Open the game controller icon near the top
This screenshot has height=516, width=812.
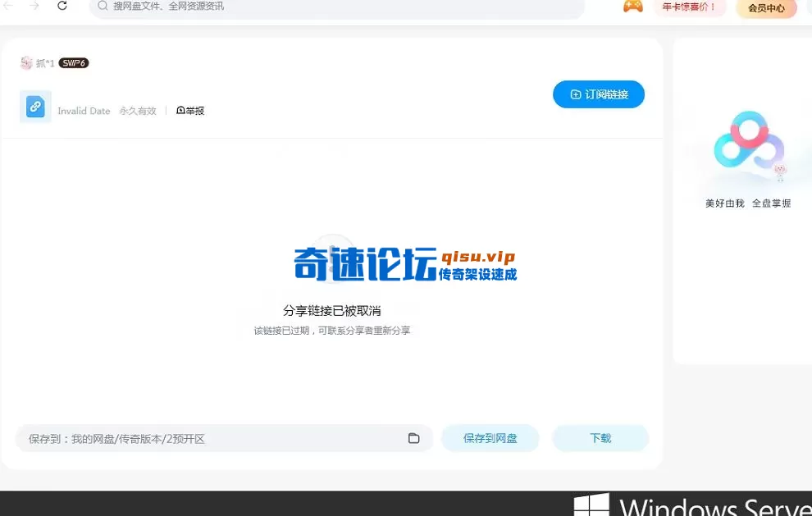pos(632,7)
